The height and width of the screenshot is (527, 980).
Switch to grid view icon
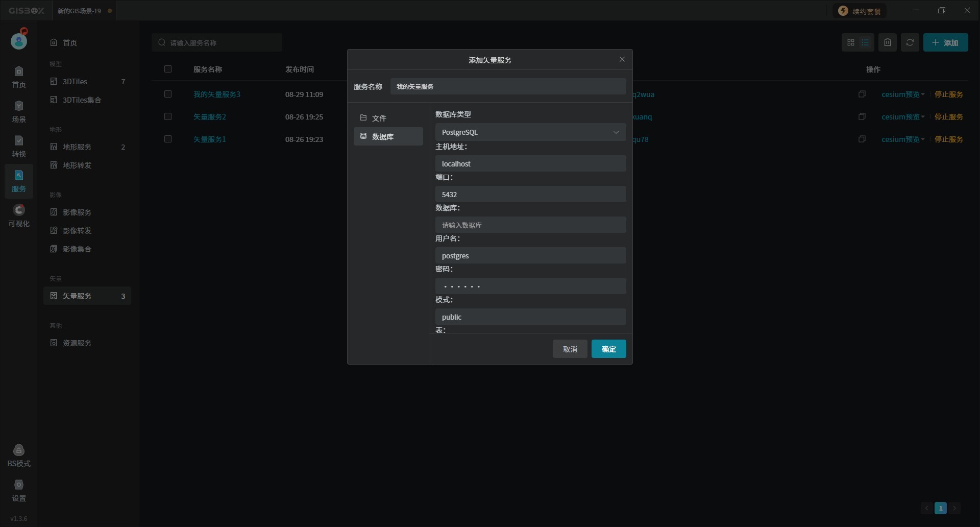[851, 43]
